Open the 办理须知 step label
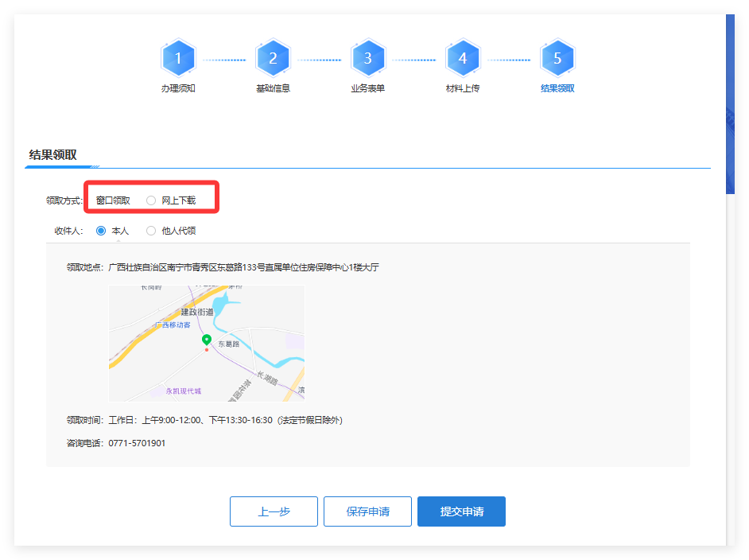This screenshot has height=560, width=749. 178,88
